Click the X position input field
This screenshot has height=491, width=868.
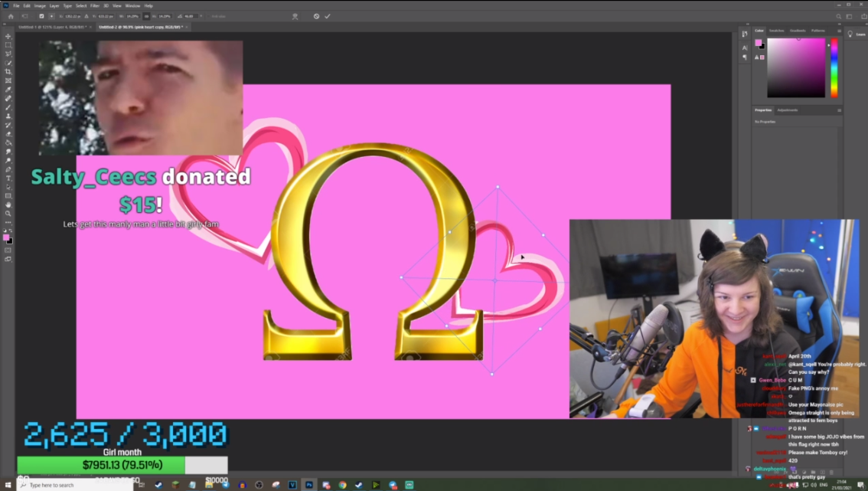[71, 16]
